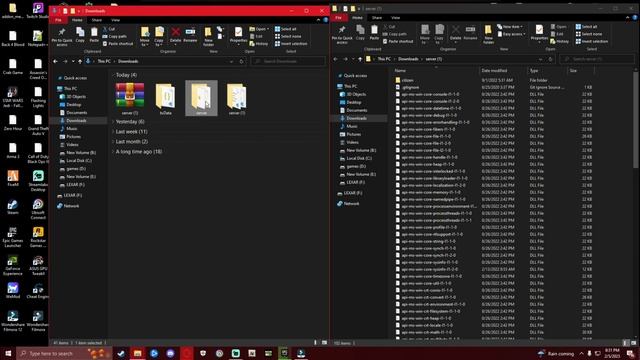Refresh the Downloads window address bar

[241, 61]
